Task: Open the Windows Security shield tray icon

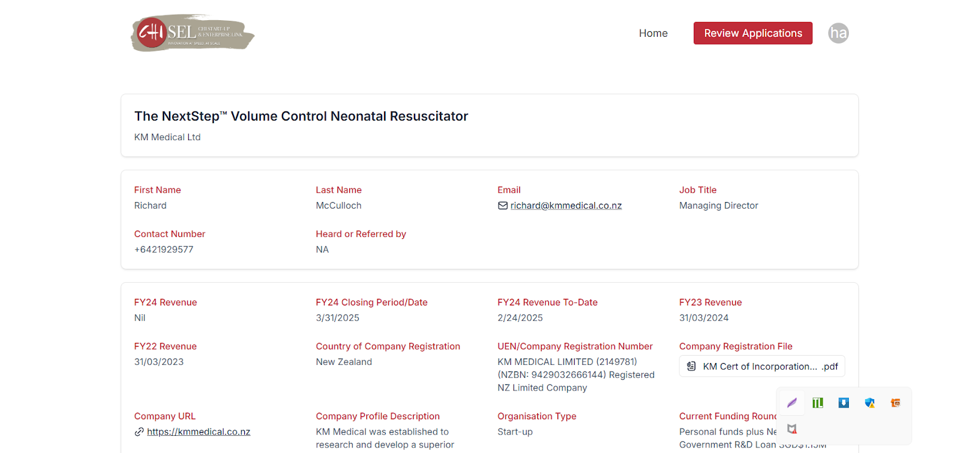Action: (870, 403)
